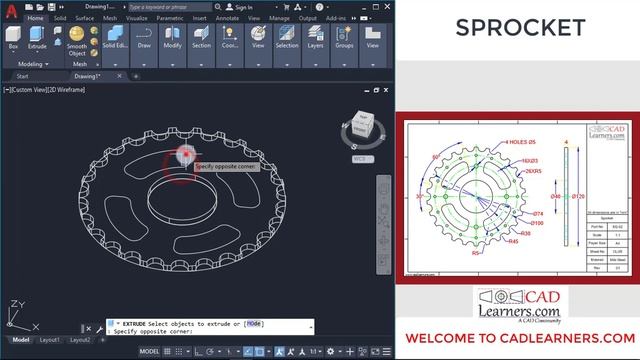
Task: Toggle Object Snap highlighted square button
Action: pos(259,351)
